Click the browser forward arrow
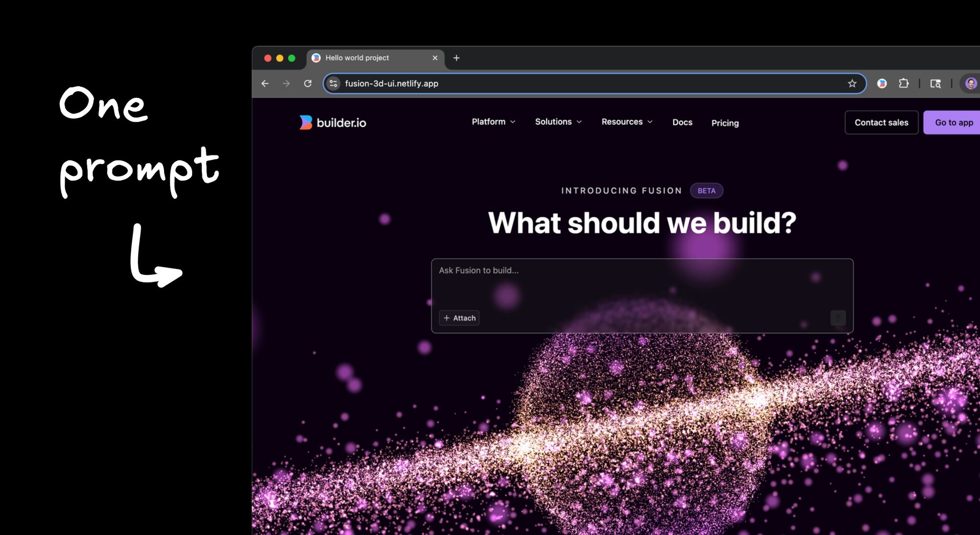980x535 pixels. click(x=286, y=84)
